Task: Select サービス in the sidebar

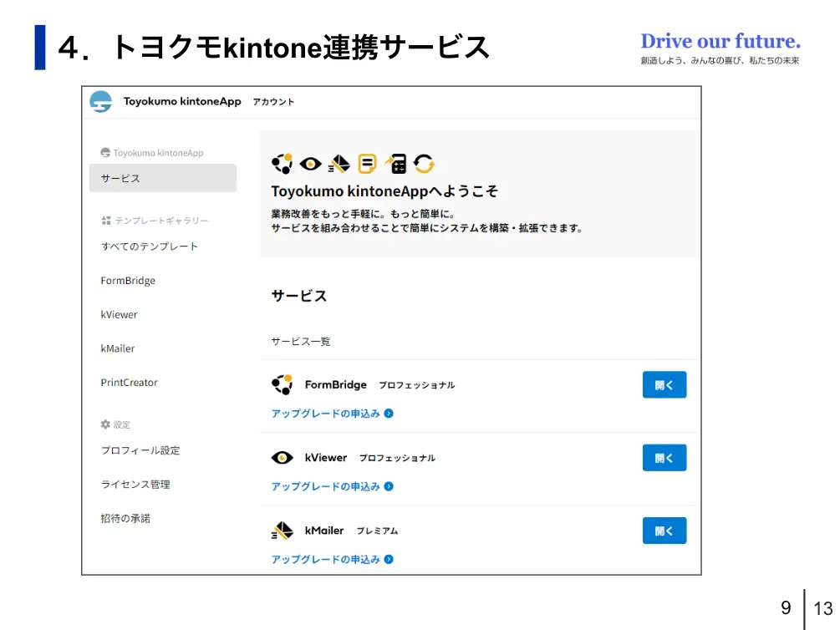Action: [163, 178]
